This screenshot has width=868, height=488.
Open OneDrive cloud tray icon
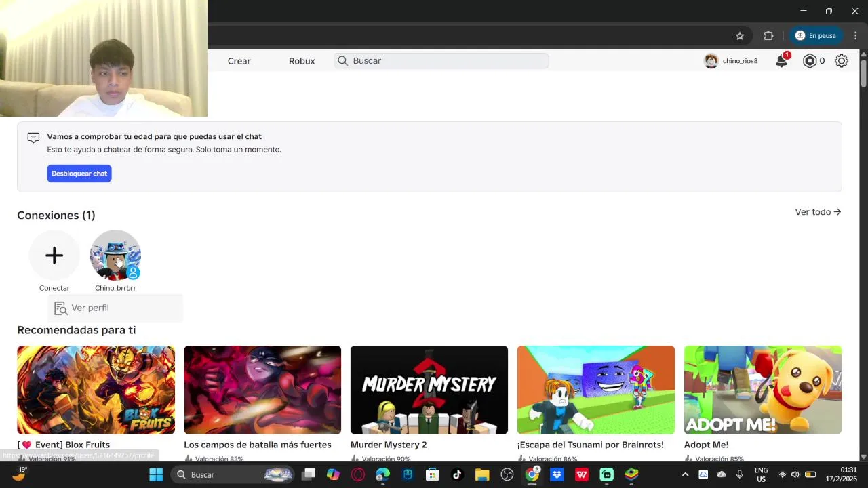click(722, 474)
